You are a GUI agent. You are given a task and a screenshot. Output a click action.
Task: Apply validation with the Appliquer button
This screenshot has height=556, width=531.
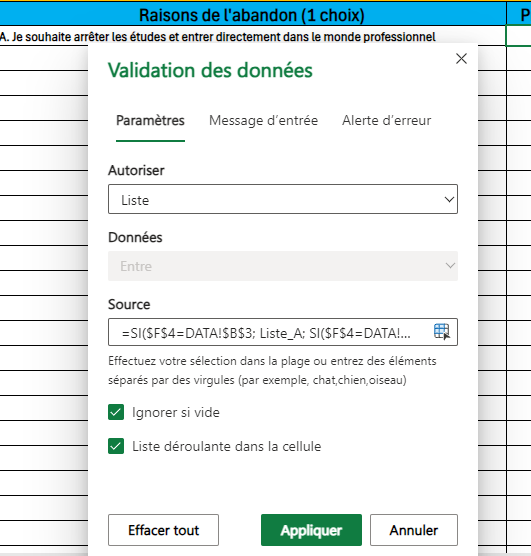point(311,530)
